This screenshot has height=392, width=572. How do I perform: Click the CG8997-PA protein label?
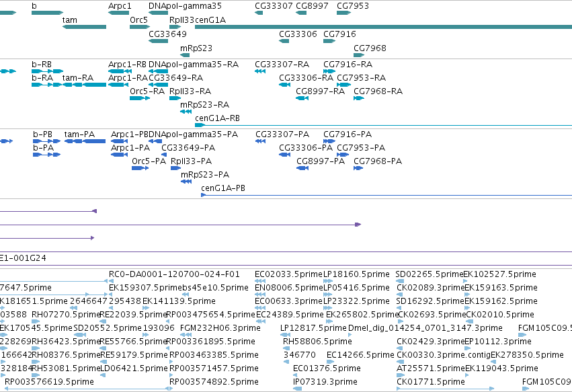pos(321,161)
